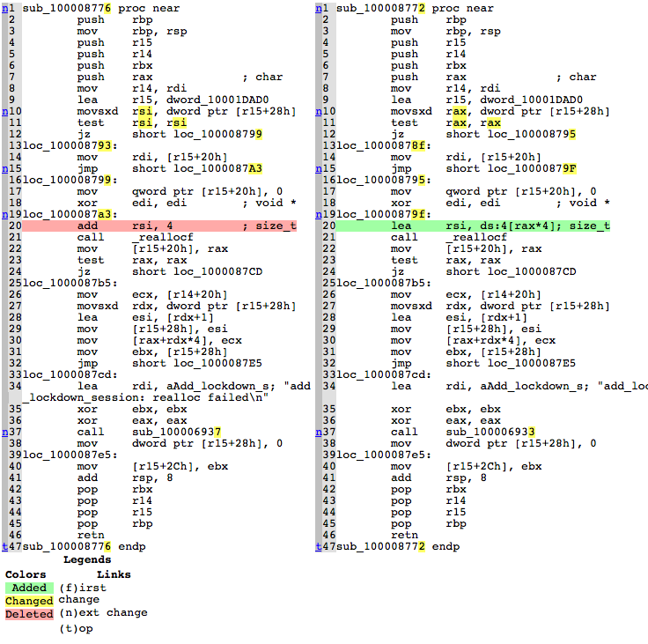The image size is (648, 644).
Task: Click the 'n' link beside line 1 in left pane
Action: pos(5,8)
